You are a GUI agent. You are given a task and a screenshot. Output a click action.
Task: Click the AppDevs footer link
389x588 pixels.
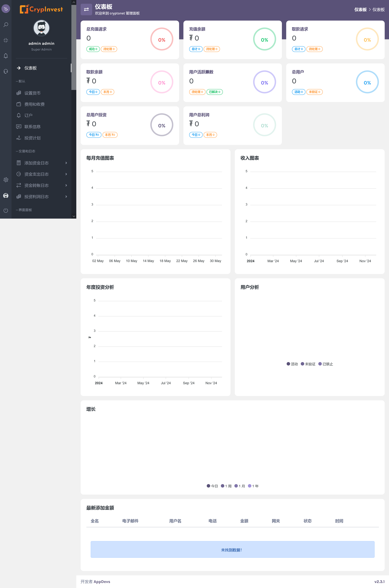(x=102, y=582)
